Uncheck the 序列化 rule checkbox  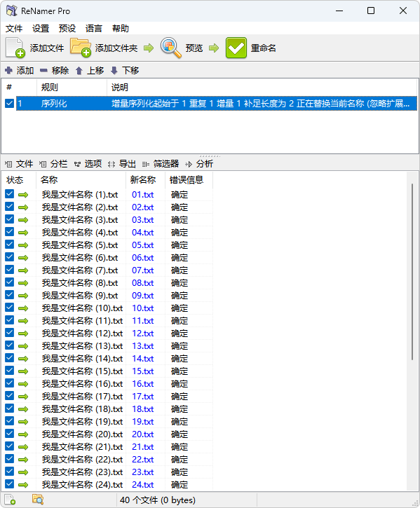click(x=9, y=103)
